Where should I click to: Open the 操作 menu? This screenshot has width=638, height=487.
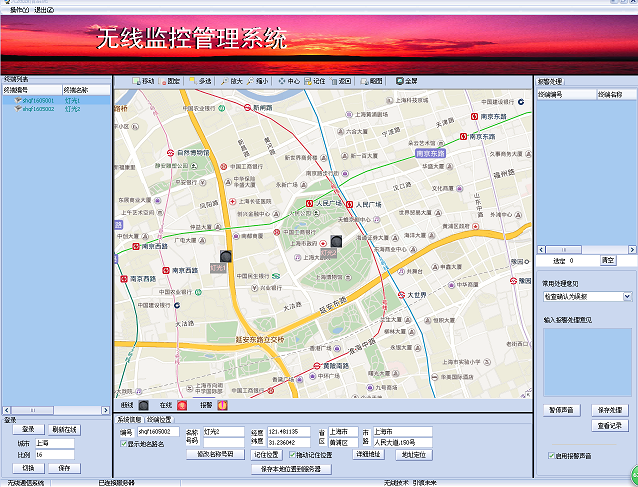tap(19, 9)
